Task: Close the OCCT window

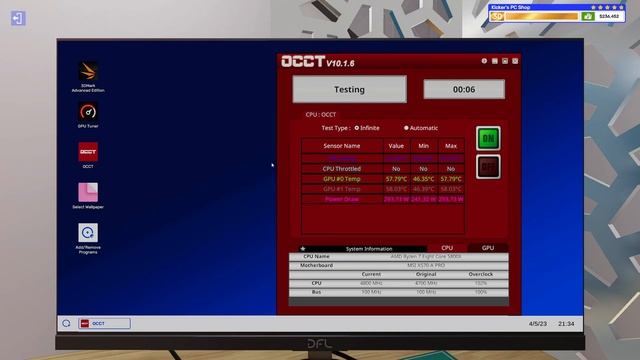Action: click(x=515, y=61)
